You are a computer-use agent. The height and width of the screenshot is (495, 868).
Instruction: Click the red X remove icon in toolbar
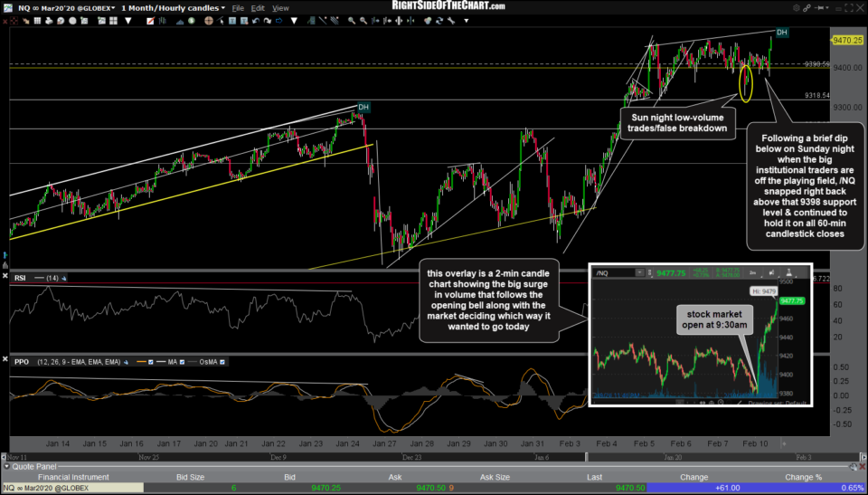pos(5,21)
